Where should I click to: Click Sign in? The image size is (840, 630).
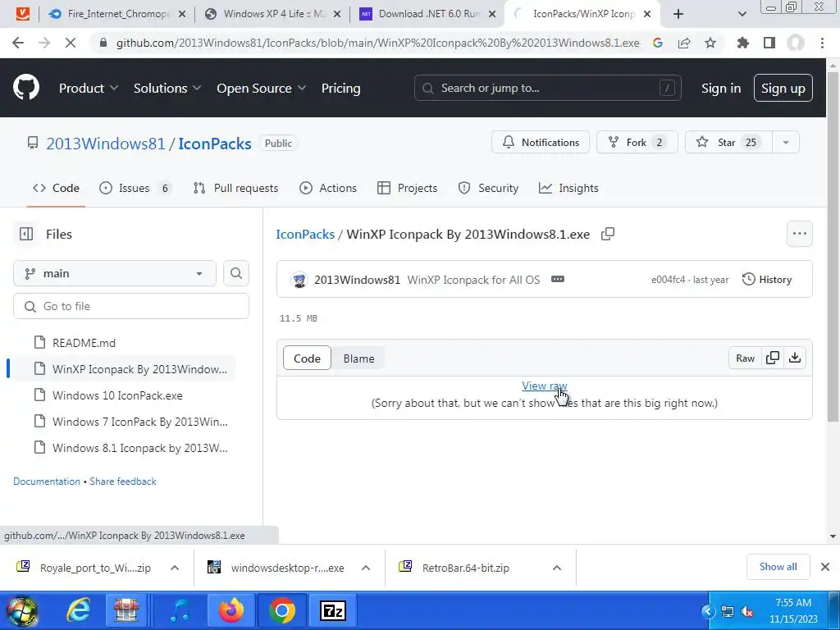pyautogui.click(x=721, y=89)
